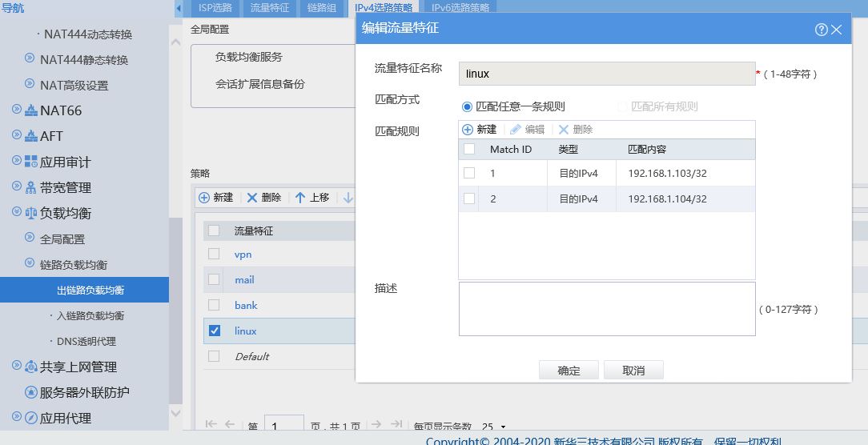Click the NAT66 module icon
This screenshot has height=445, width=868.
[x=31, y=110]
